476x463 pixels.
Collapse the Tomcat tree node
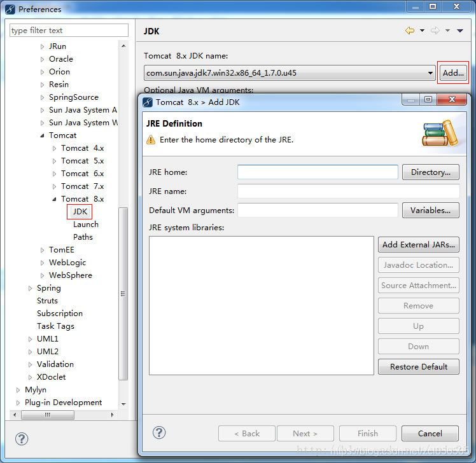[42, 135]
